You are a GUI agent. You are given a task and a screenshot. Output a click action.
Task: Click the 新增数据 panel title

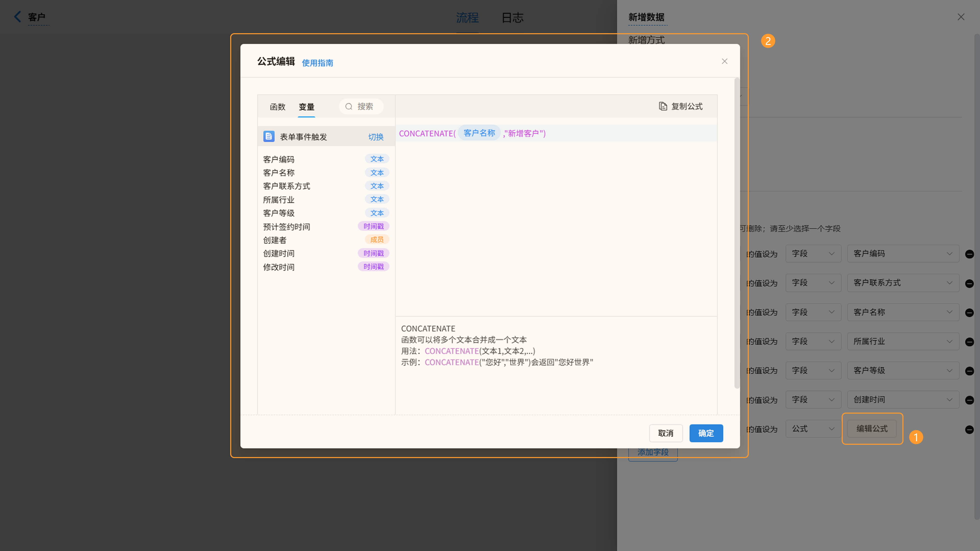coord(646,17)
